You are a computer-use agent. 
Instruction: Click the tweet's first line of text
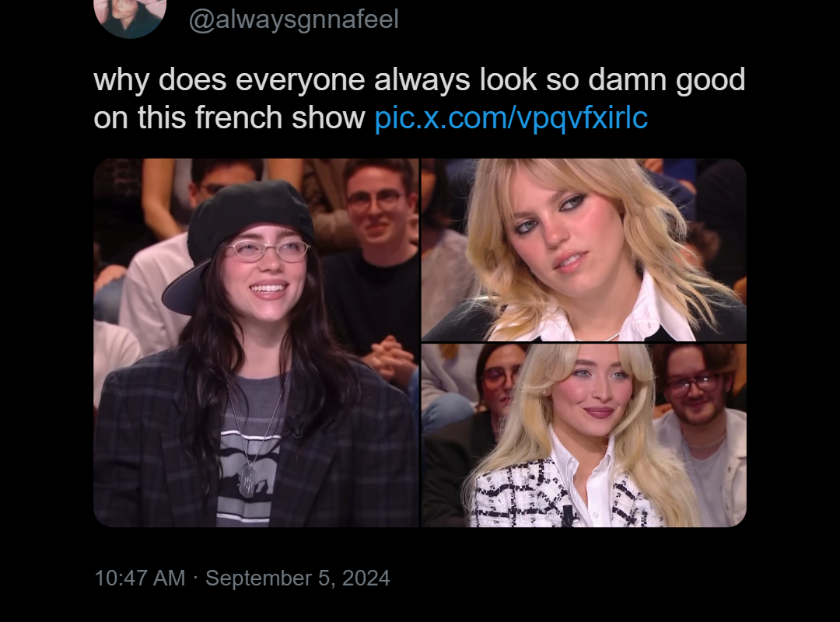tap(419, 80)
